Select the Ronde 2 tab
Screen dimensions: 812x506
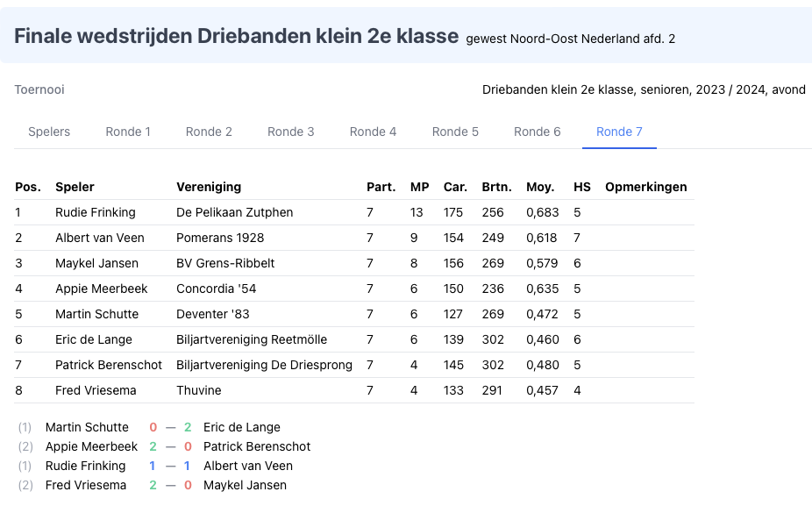(209, 132)
